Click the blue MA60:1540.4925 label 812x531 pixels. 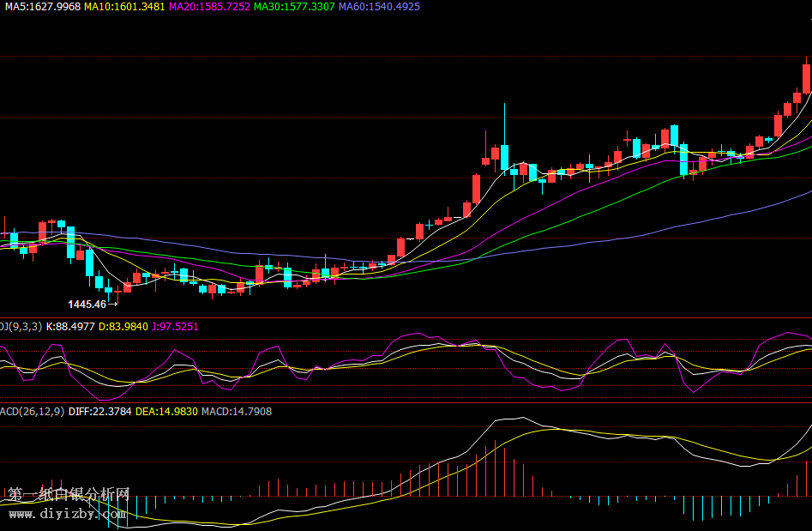[x=379, y=6]
